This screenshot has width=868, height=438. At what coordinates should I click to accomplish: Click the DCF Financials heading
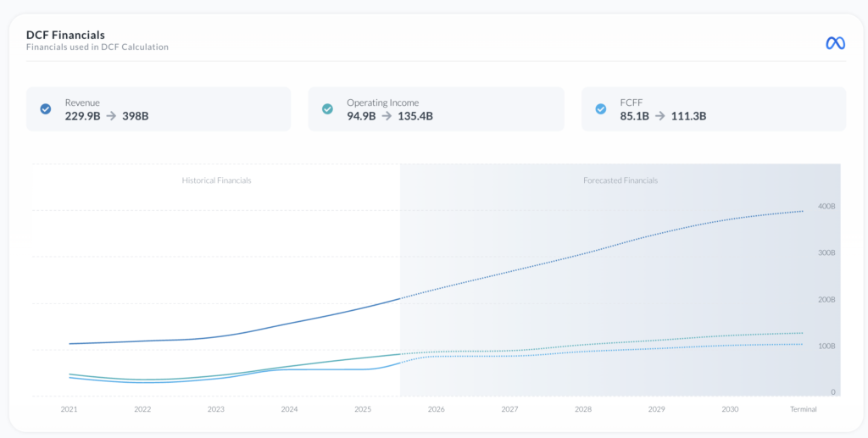[65, 35]
